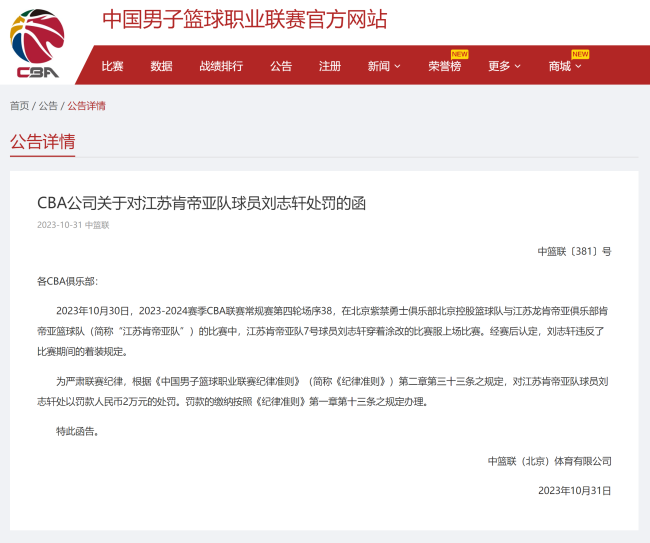Click 公告详情 breadcrumb item
The height and width of the screenshot is (543, 650).
click(86, 105)
